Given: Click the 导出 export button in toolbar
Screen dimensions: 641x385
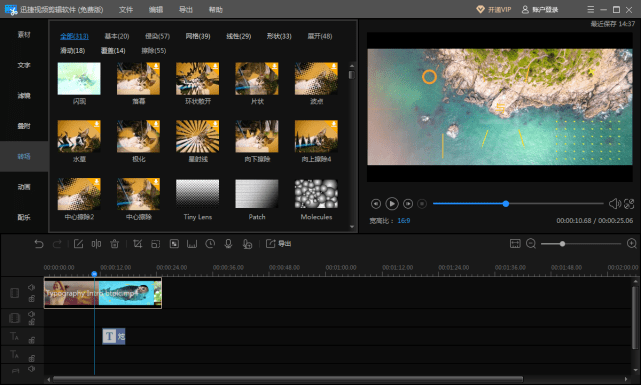Looking at the screenshot, I should click(x=278, y=244).
